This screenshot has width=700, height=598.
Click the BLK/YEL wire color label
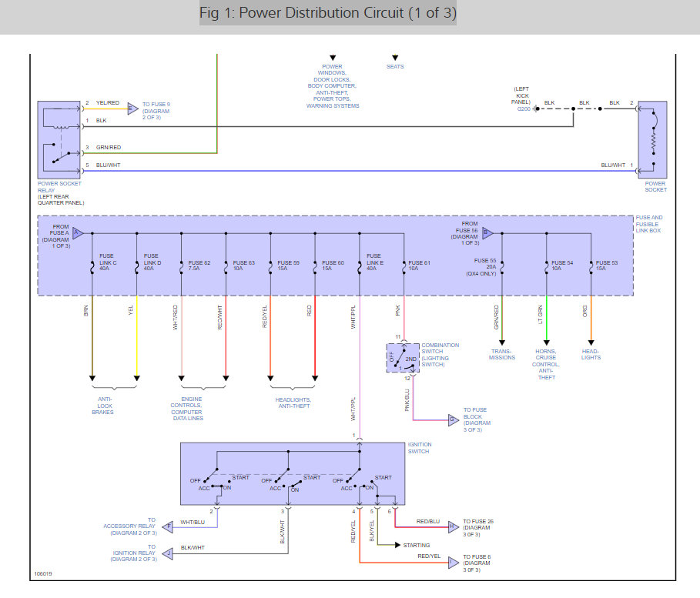(371, 531)
